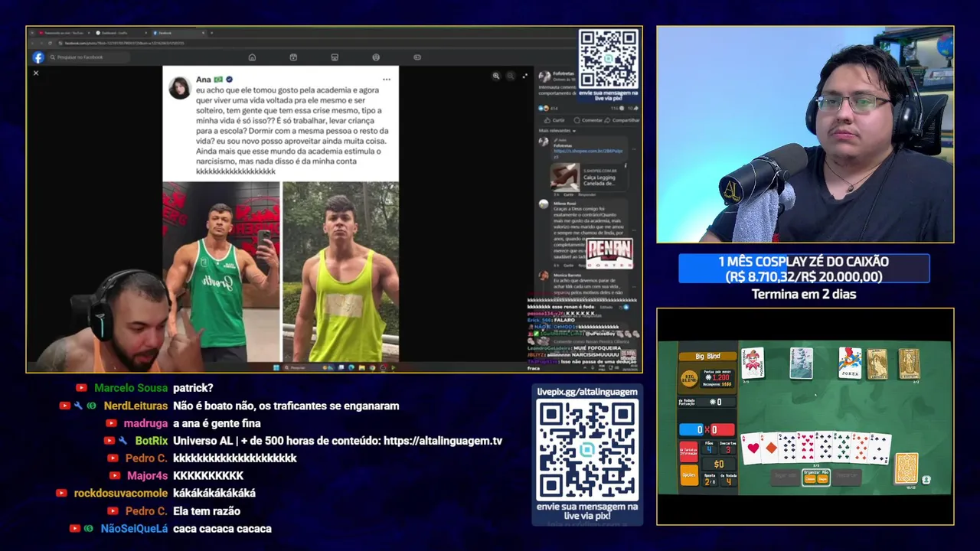Screen dimensions: 980x551
Task: Click commenter name Milena Rossi
Action: tap(564, 204)
